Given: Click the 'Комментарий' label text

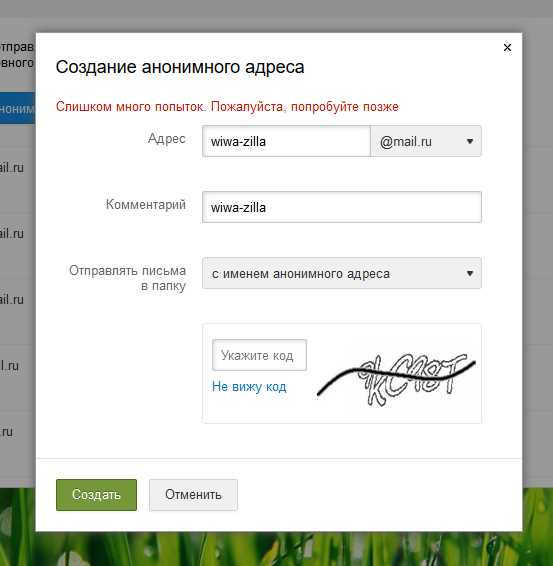Looking at the screenshot, I should [x=145, y=204].
